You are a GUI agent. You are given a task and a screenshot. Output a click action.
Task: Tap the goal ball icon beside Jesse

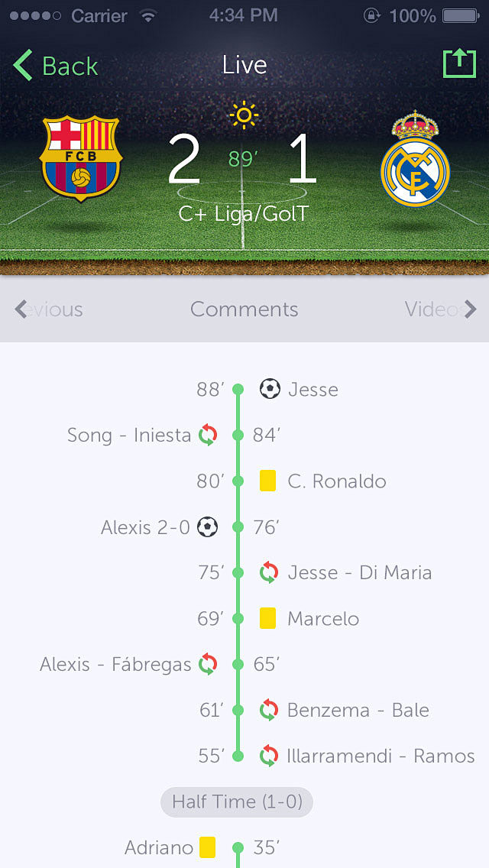(x=270, y=389)
